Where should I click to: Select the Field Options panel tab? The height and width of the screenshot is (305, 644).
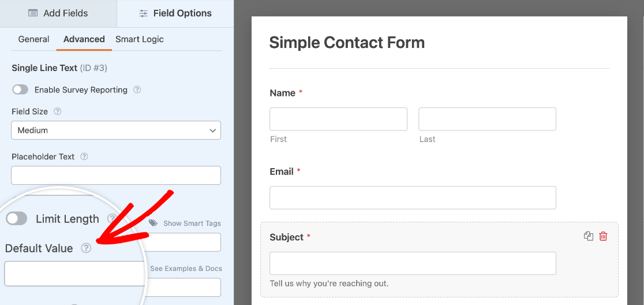(175, 13)
